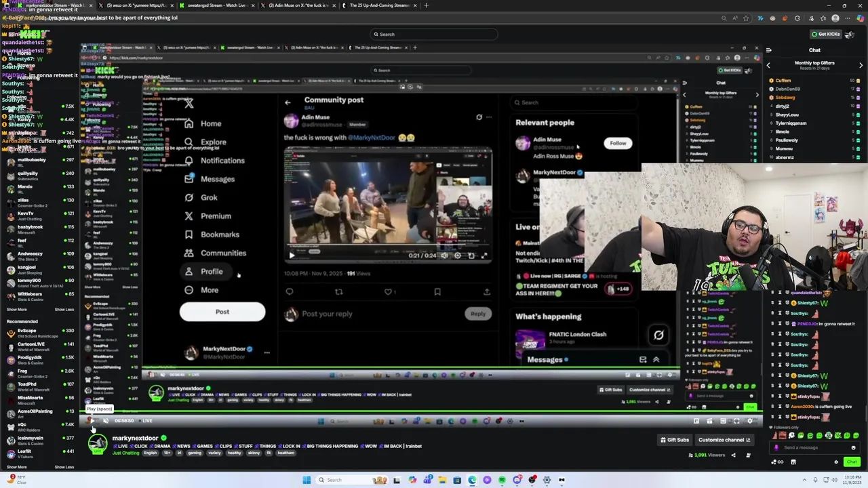Select gifter DabnDan69 in leaderboard
Image resolution: width=868 pixels, height=488 pixels.
(x=788, y=89)
